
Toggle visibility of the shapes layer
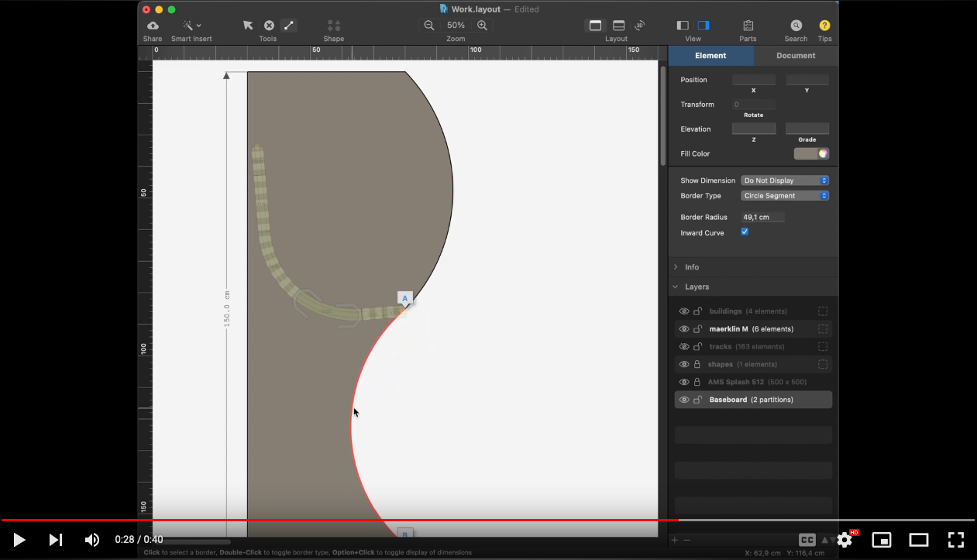point(684,365)
